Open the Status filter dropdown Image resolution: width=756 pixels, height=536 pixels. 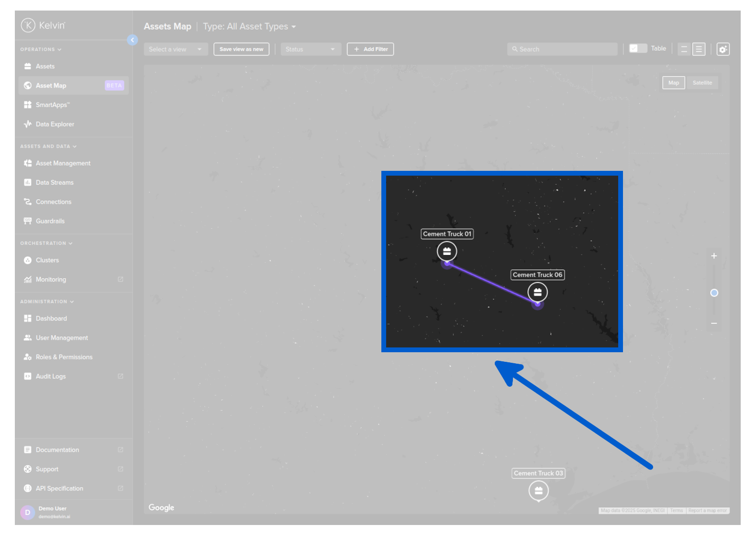click(x=311, y=49)
